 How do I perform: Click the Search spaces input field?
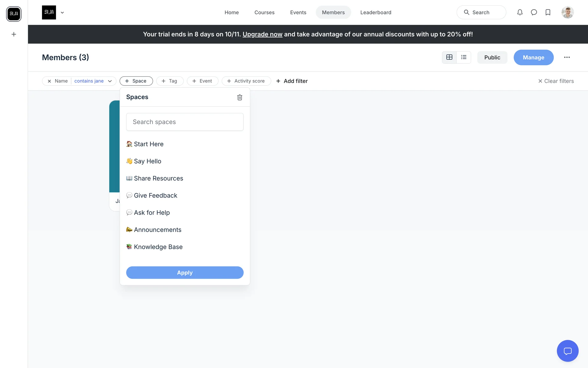click(185, 122)
